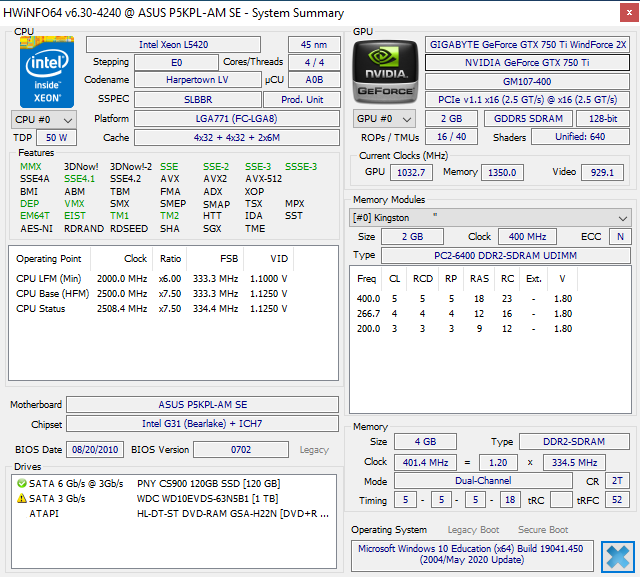Click the tRFC value 52

pos(617,500)
